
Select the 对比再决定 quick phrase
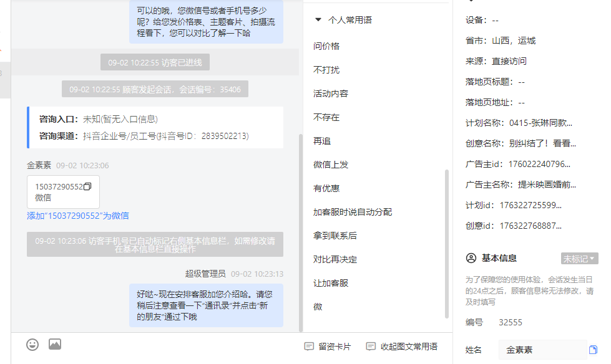point(335,260)
